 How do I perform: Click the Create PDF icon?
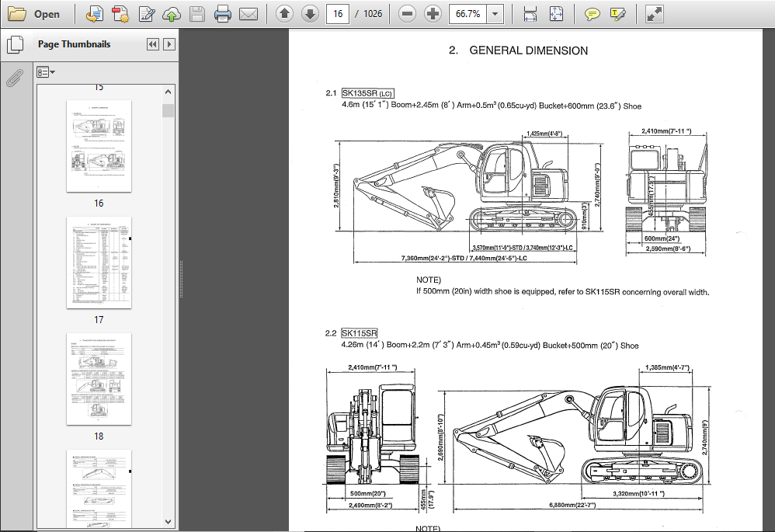[94, 14]
